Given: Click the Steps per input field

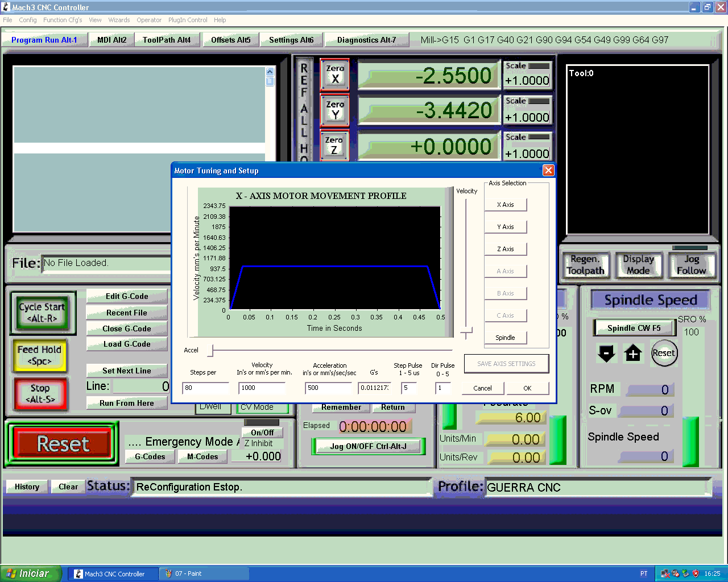Looking at the screenshot, I should pyautogui.click(x=206, y=388).
